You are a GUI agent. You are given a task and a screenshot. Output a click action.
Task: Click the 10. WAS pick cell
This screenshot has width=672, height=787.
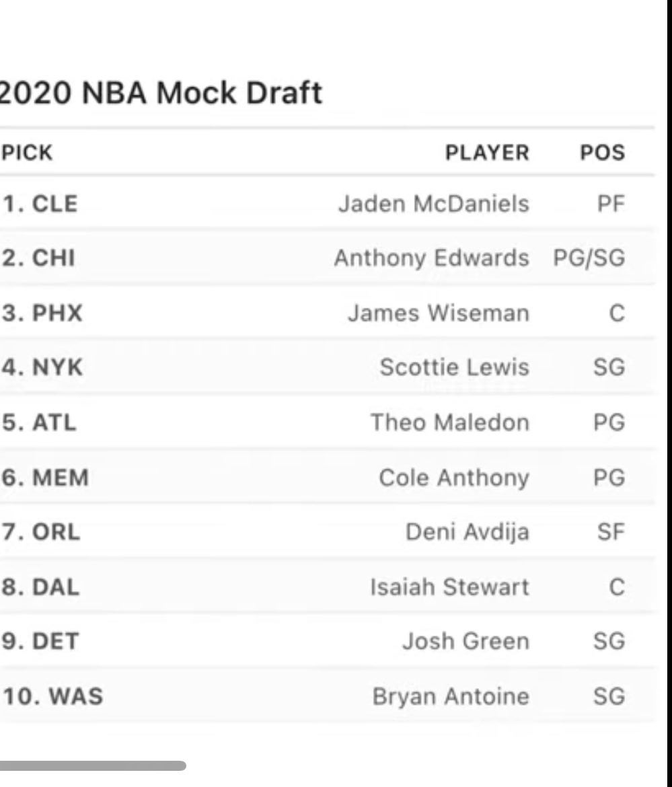tap(52, 697)
